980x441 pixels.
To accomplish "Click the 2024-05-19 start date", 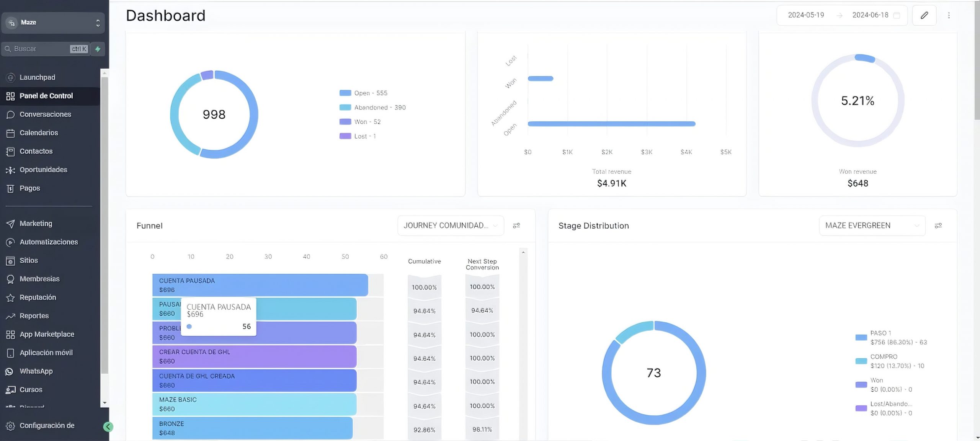I will pos(806,15).
